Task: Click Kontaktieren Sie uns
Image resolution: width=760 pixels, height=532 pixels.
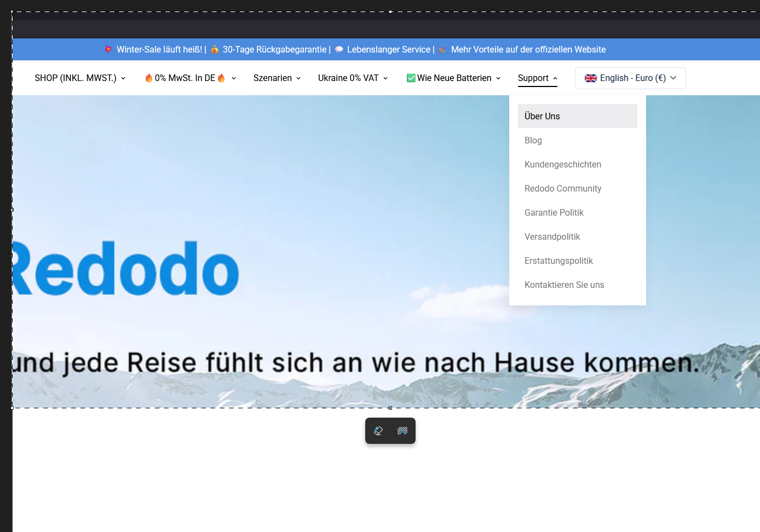Action: click(x=578, y=285)
